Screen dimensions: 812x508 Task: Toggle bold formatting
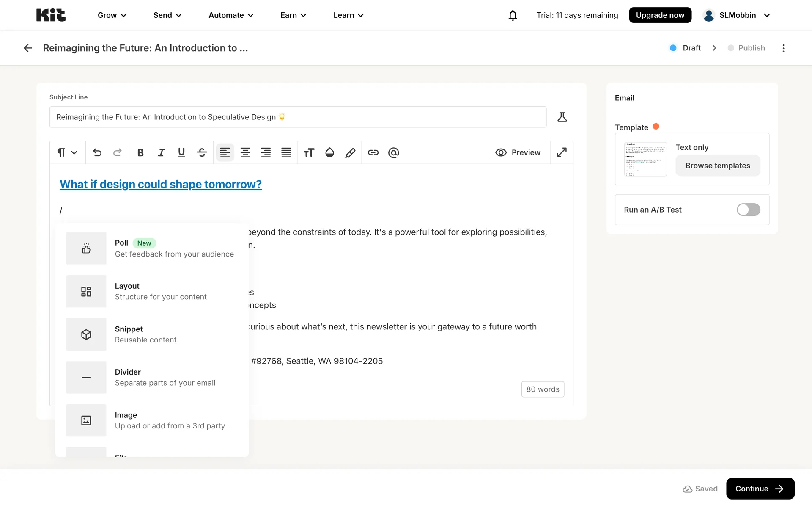pyautogui.click(x=140, y=152)
